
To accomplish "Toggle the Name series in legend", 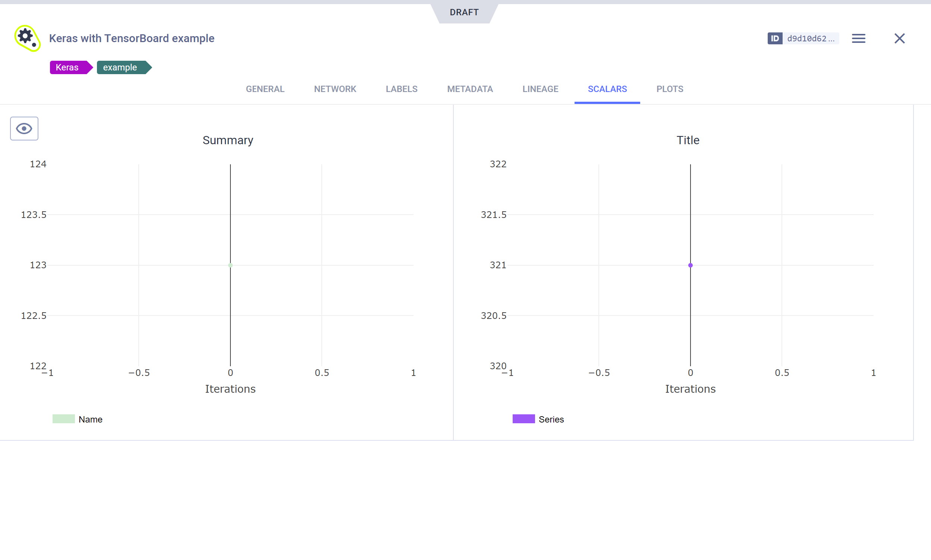I will pyautogui.click(x=90, y=419).
